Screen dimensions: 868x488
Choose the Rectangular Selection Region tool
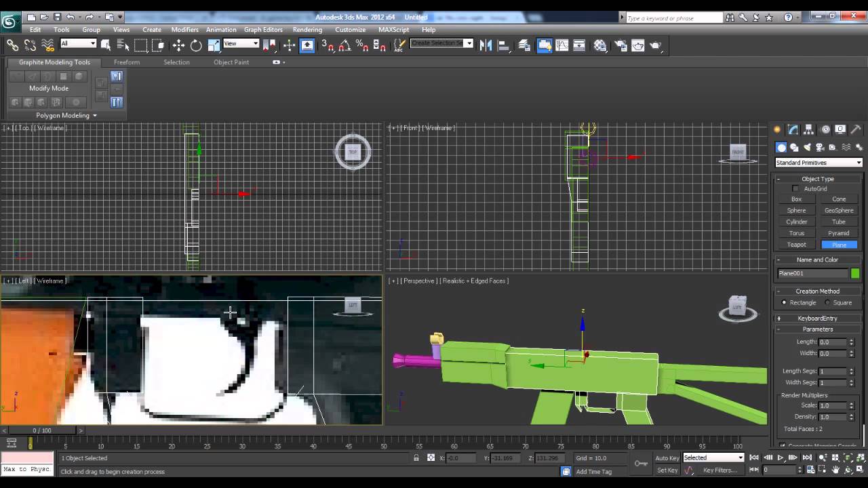(x=140, y=45)
